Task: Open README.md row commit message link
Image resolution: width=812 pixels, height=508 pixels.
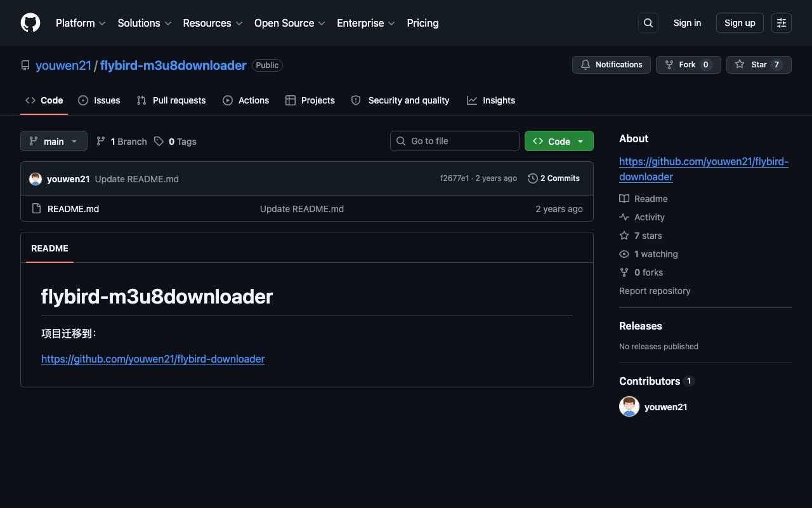Action: click(x=302, y=209)
